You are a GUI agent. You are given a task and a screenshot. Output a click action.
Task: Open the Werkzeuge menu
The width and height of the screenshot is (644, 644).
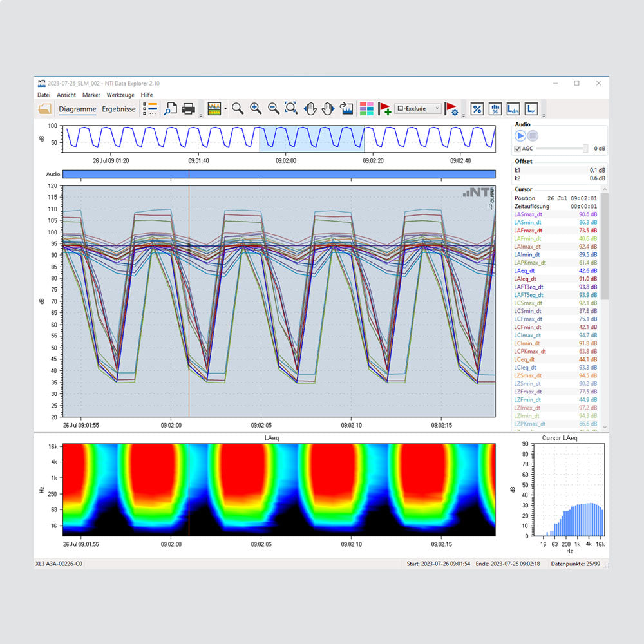pos(120,95)
